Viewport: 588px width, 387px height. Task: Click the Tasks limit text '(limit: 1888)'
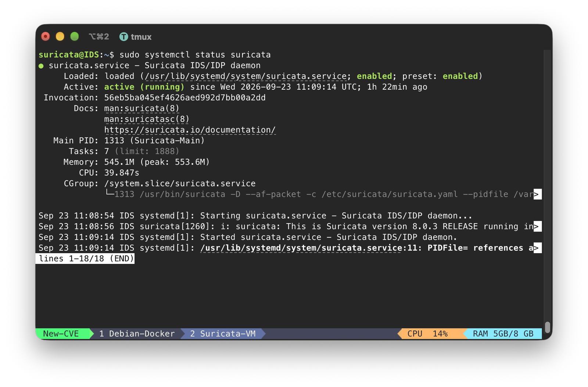click(147, 151)
